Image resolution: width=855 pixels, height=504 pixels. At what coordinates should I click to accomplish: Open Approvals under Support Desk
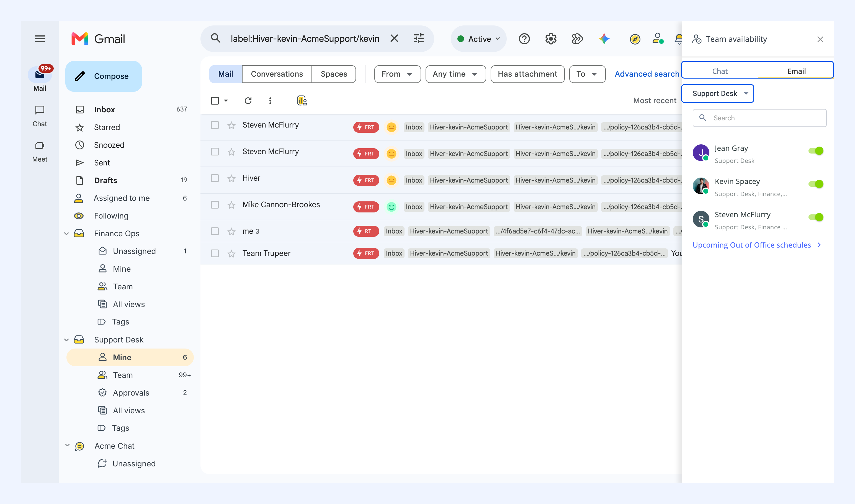[130, 393]
